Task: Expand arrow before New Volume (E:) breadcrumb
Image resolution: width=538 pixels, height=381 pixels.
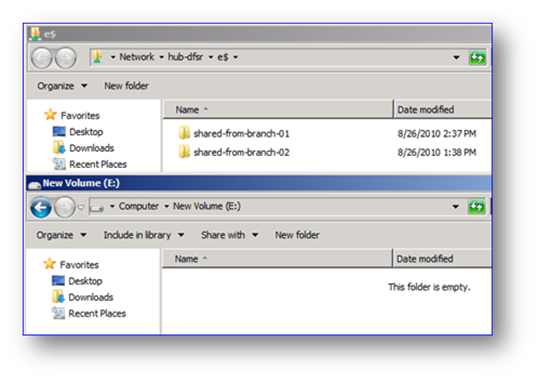Action: point(166,207)
